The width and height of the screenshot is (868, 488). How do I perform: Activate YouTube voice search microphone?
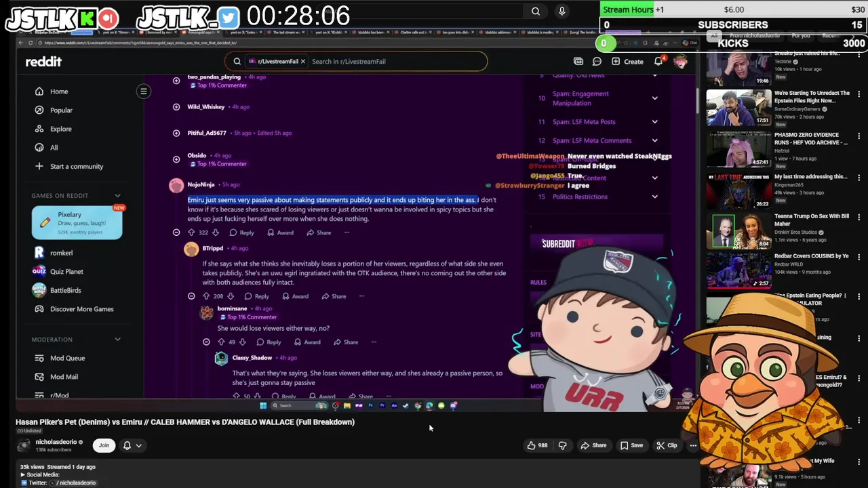(561, 11)
